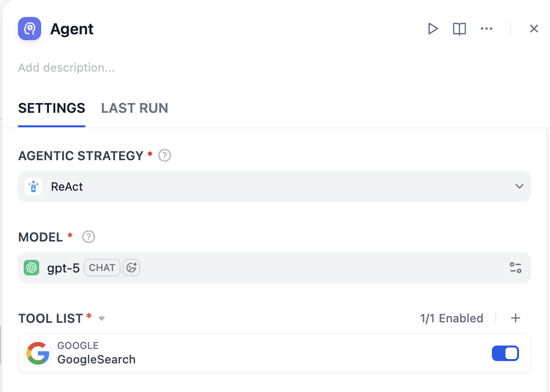The image size is (550, 392).
Task: Run this Agent node with play icon
Action: 433,29
